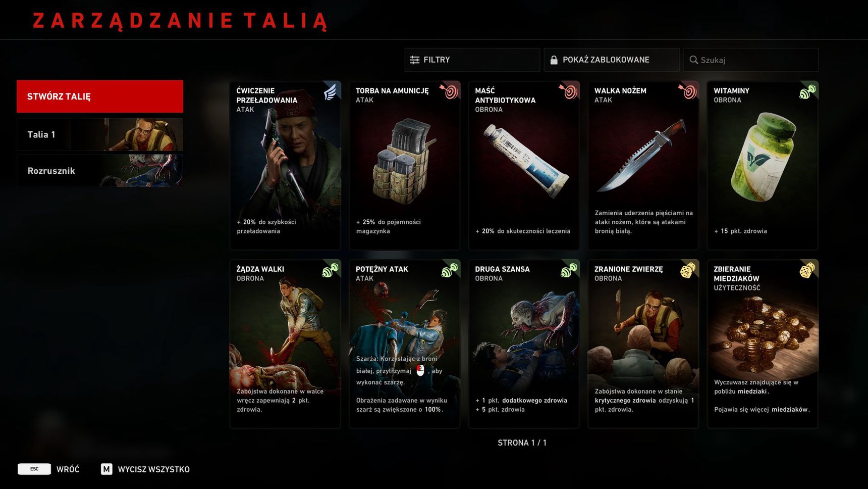Click the magnifier icon in search box

(x=694, y=60)
